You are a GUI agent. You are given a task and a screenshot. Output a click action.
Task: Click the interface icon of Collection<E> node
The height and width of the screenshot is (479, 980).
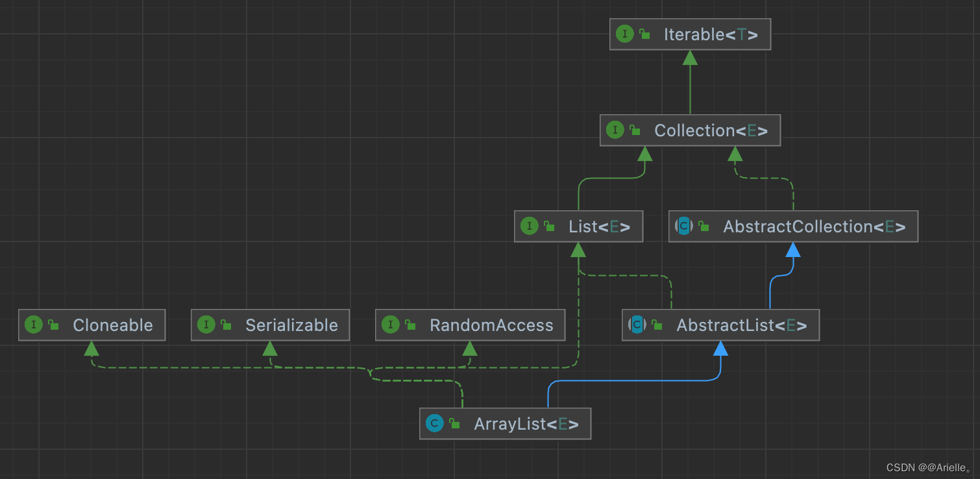615,130
